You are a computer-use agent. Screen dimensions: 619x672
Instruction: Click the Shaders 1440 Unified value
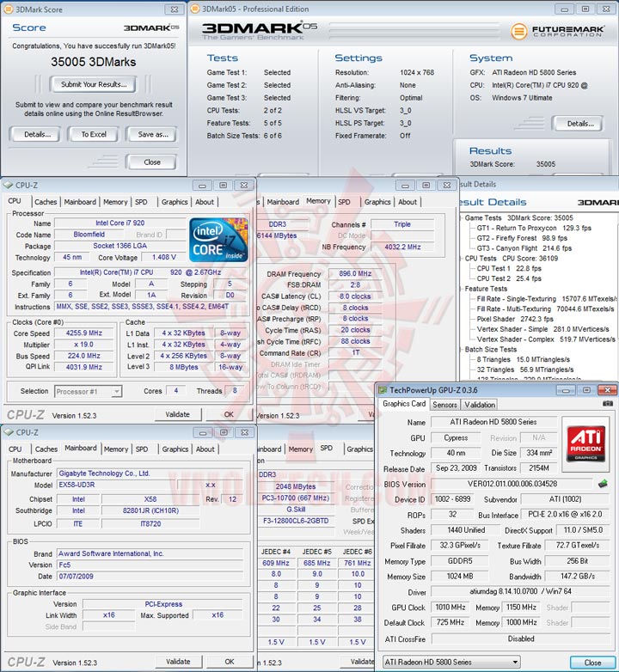point(465,530)
